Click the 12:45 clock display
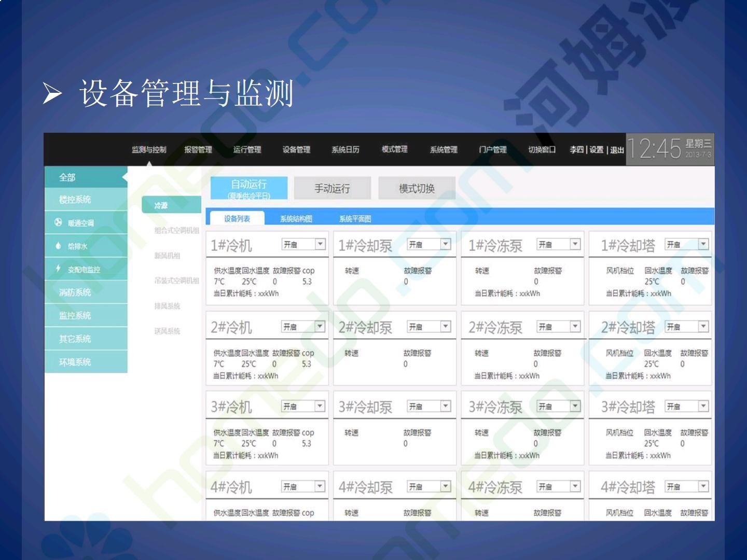 click(654, 149)
